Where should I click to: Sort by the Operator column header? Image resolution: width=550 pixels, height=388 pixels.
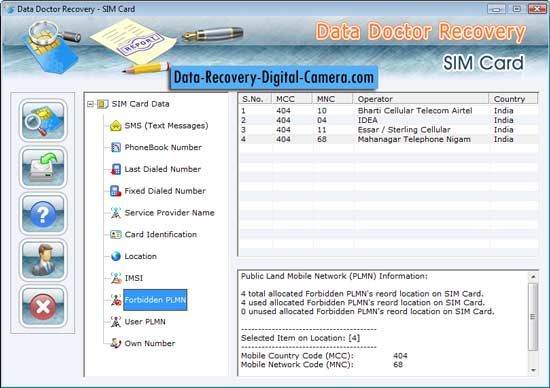(x=421, y=99)
